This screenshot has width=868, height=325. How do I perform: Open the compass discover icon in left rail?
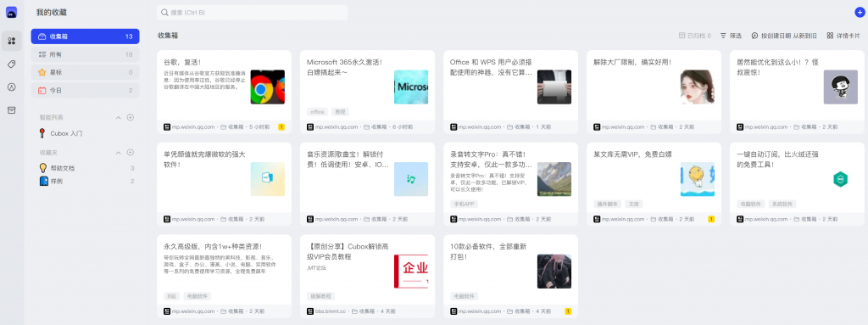[x=12, y=87]
